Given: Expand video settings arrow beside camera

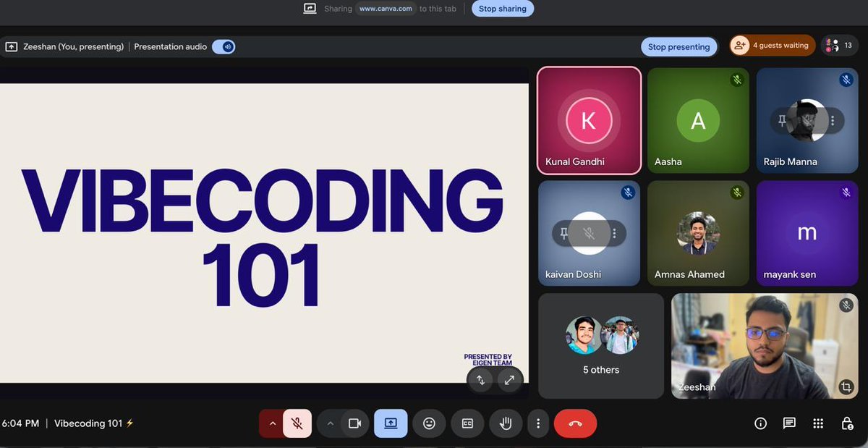Looking at the screenshot, I should [330, 423].
